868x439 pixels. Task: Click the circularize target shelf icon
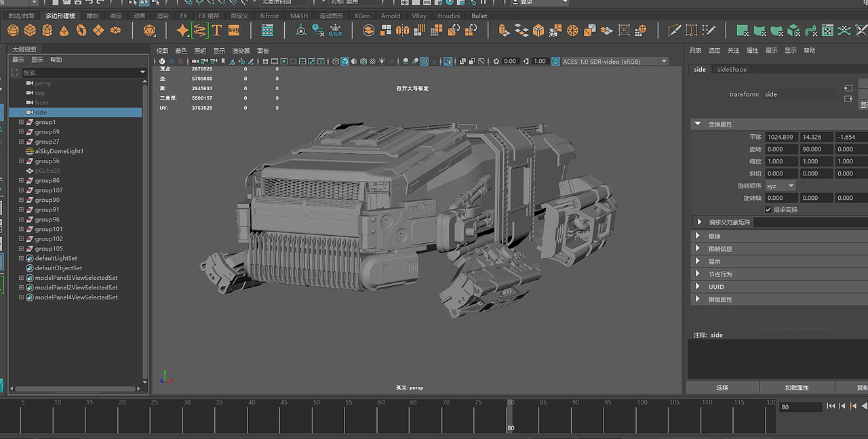(573, 30)
